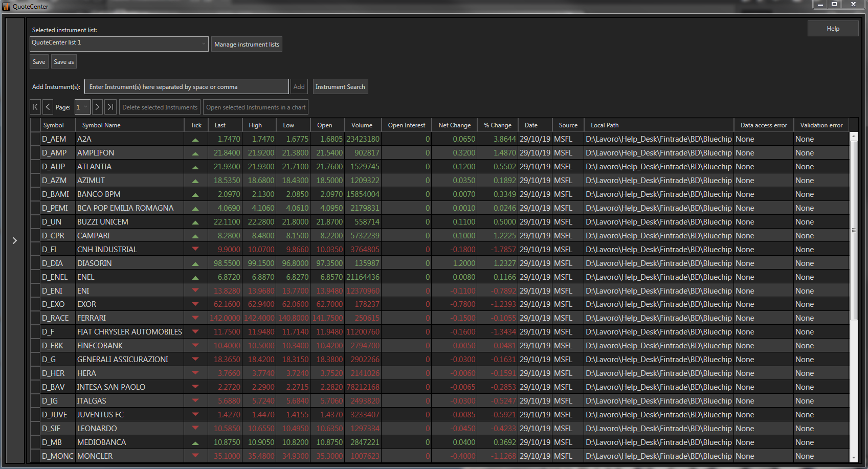
Task: Sort by the Validation error column header
Action: (821, 125)
